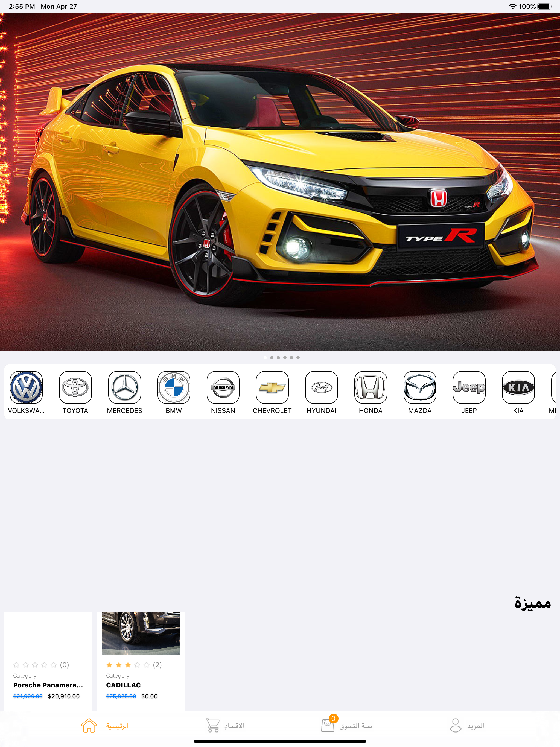The width and height of the screenshot is (560, 747).
Task: Open the categories tab الاقسام
Action: point(224,725)
